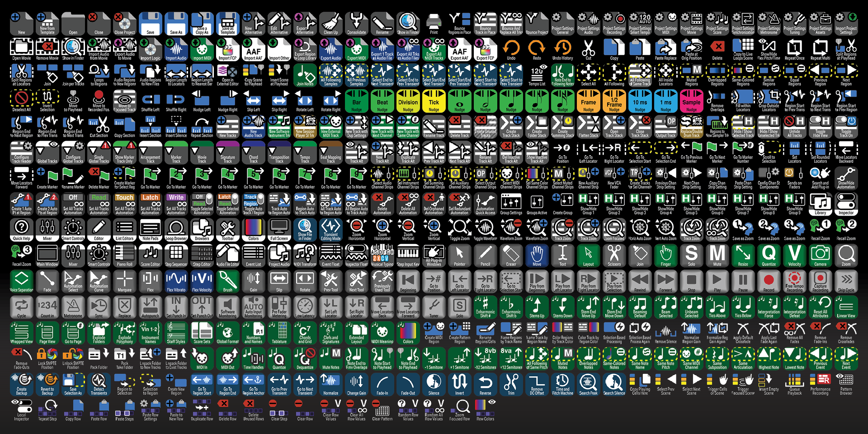868x434 pixels.
Task: Select the Eraser tool
Action: [511, 255]
